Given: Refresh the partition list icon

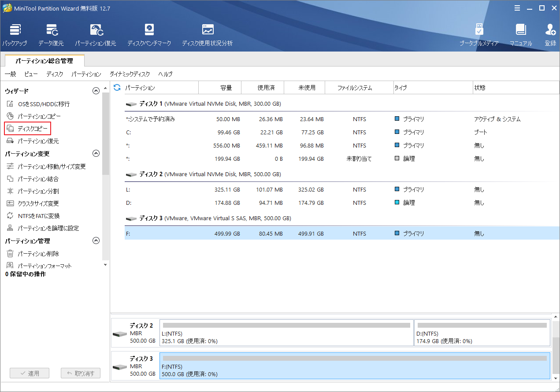Looking at the screenshot, I should click(x=117, y=88).
